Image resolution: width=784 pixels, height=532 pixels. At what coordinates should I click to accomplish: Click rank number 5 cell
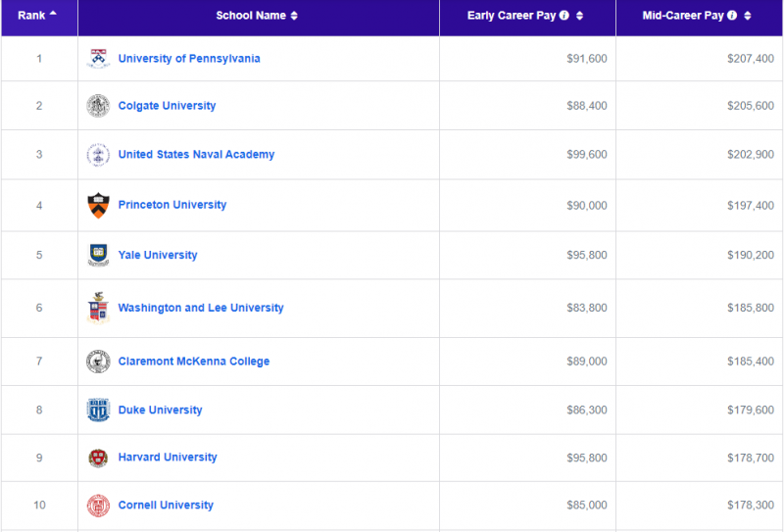[x=39, y=255]
